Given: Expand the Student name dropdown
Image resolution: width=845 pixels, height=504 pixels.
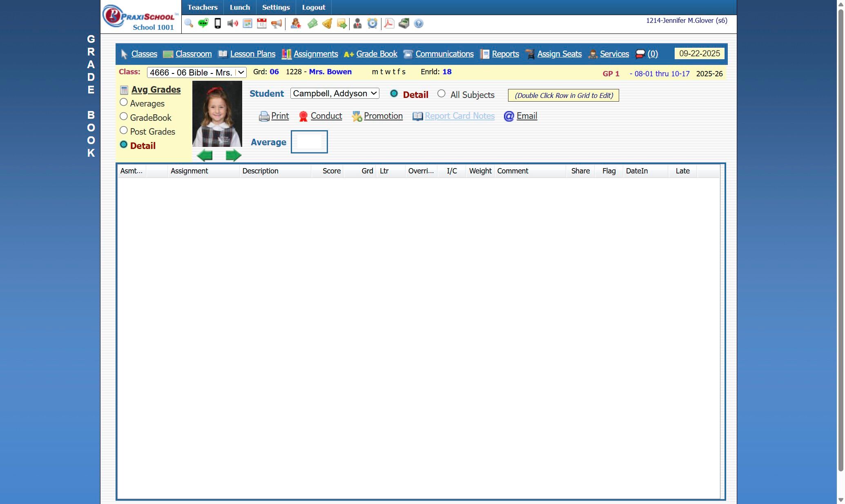Looking at the screenshot, I should 334,93.
